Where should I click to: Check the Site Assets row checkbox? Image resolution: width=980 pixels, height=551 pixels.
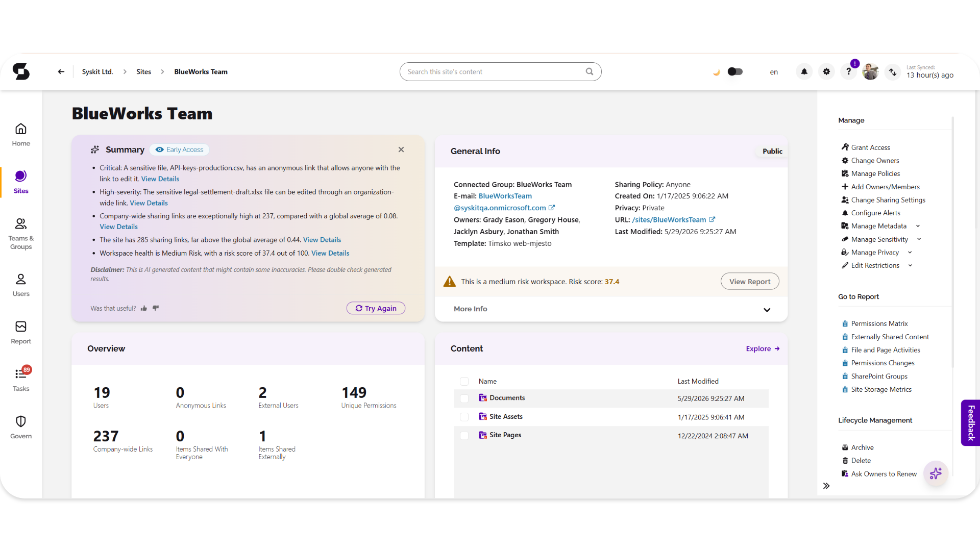pyautogui.click(x=464, y=417)
